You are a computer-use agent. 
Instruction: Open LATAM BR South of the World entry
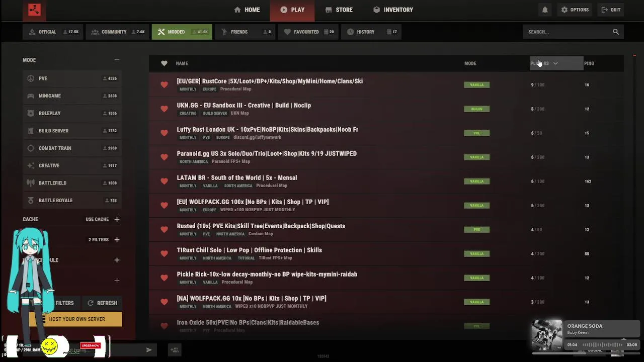pos(386,181)
